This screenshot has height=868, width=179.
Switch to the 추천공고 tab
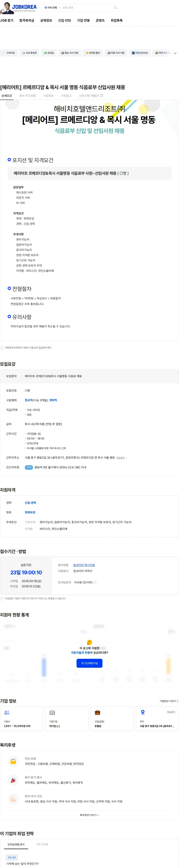(x=66, y=96)
